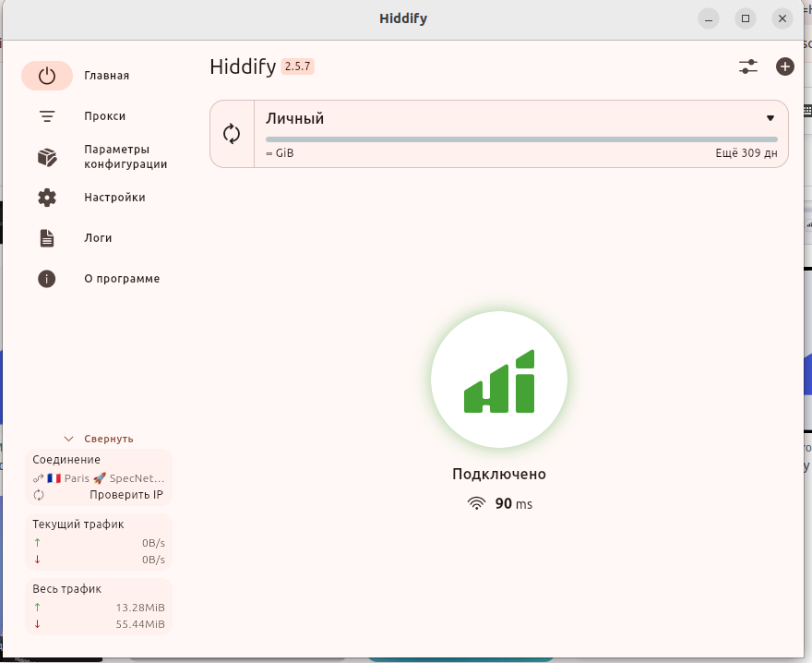Click the 13.28MiB upload total
The height and width of the screenshot is (663, 812).
[x=140, y=608]
